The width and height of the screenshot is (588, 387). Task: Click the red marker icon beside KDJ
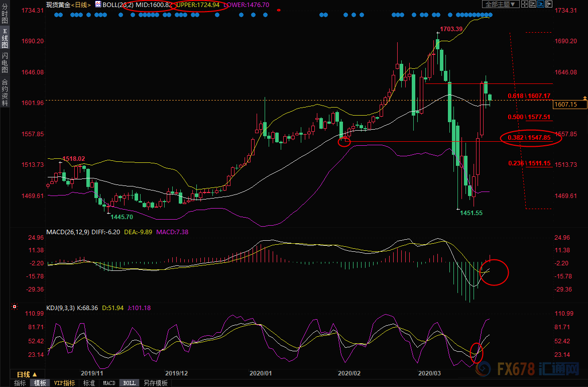(15, 307)
